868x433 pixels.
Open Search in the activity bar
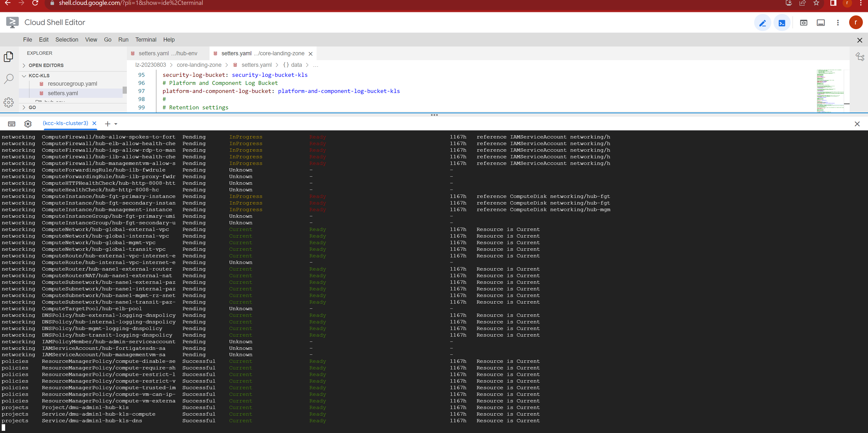pos(8,78)
